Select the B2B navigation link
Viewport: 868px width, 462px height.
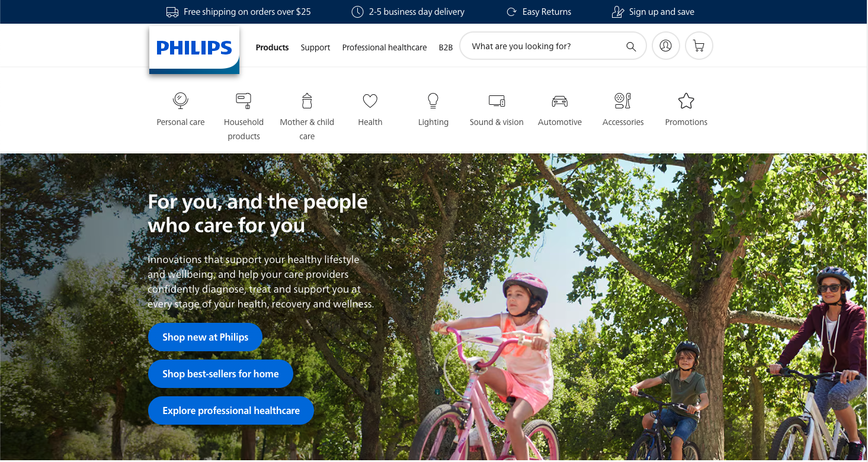tap(446, 47)
